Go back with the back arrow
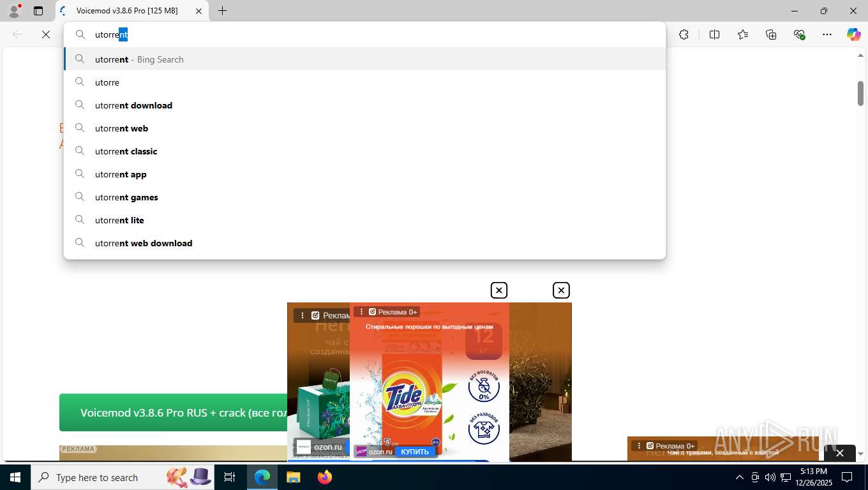The image size is (868, 490). [x=18, y=34]
